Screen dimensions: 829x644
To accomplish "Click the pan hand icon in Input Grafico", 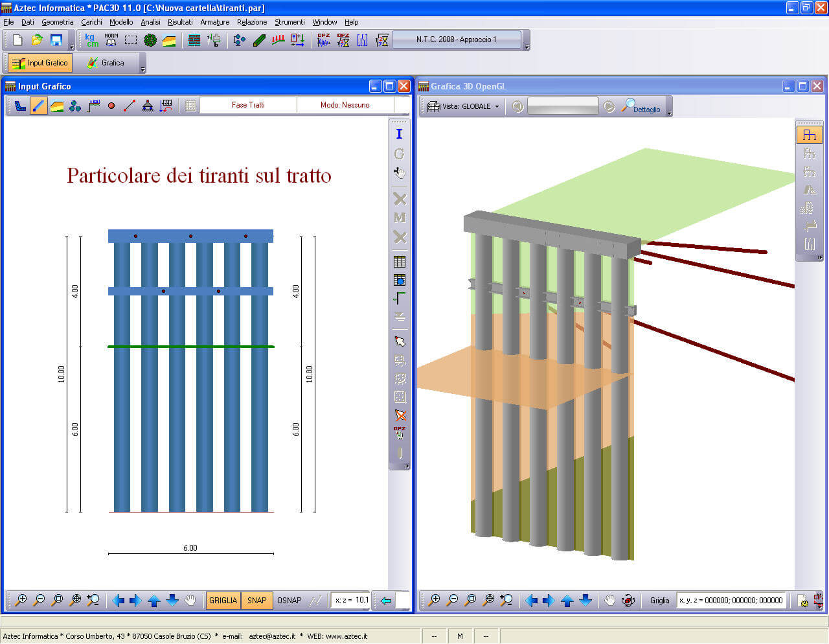I will click(x=190, y=601).
